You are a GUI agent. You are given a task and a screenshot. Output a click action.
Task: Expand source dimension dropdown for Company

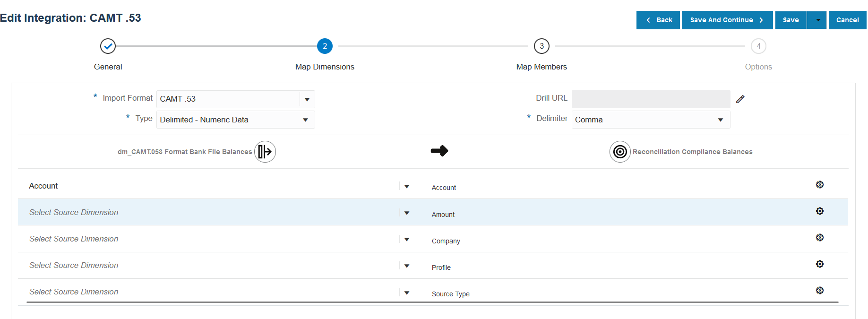(406, 239)
